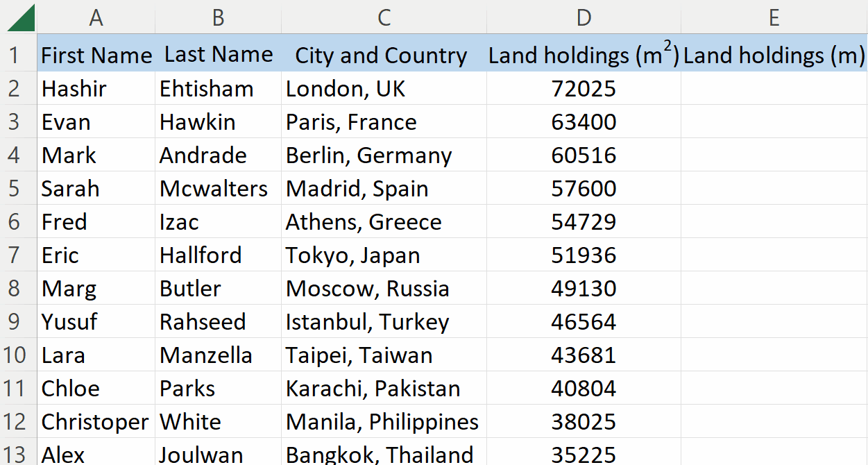Select row 4 header

point(18,155)
